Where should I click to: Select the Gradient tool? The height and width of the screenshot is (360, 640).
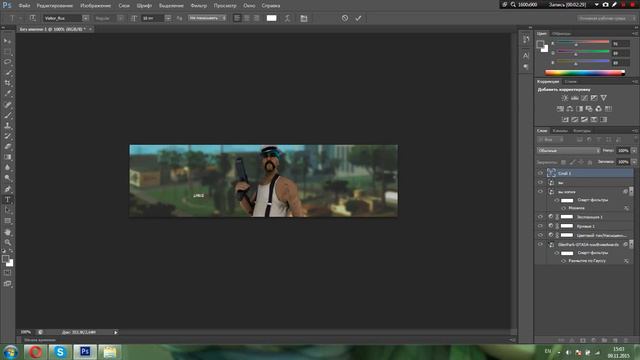point(7,157)
